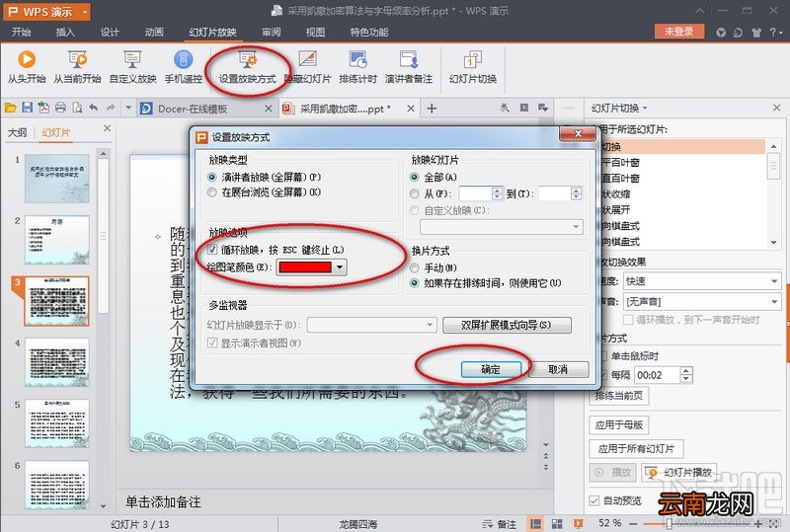Click the red pen color swatch
This screenshot has height=532, width=790.
click(305, 267)
